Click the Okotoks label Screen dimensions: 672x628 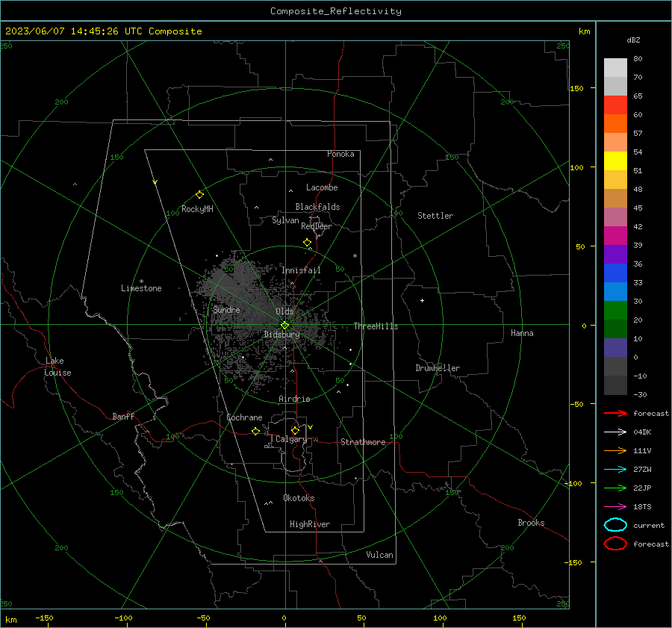coord(299,498)
